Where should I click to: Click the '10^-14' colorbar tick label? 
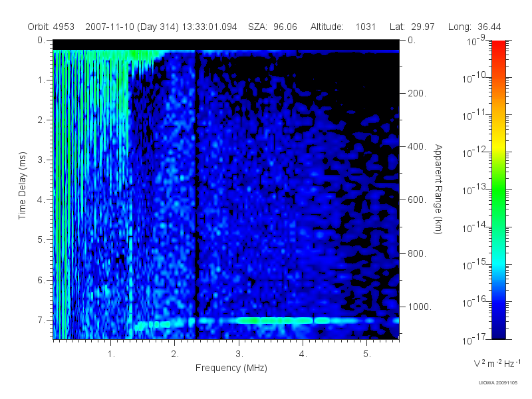pyautogui.click(x=475, y=227)
